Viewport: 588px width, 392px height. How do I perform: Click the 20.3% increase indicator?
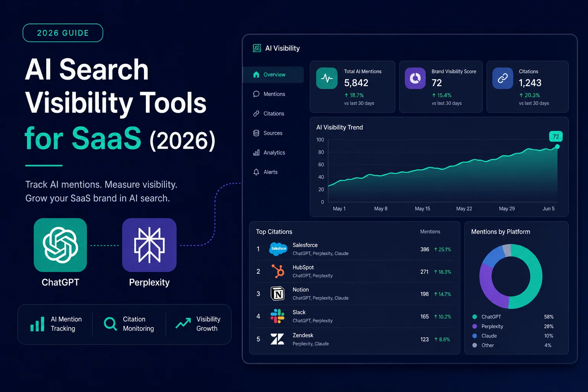click(x=529, y=95)
